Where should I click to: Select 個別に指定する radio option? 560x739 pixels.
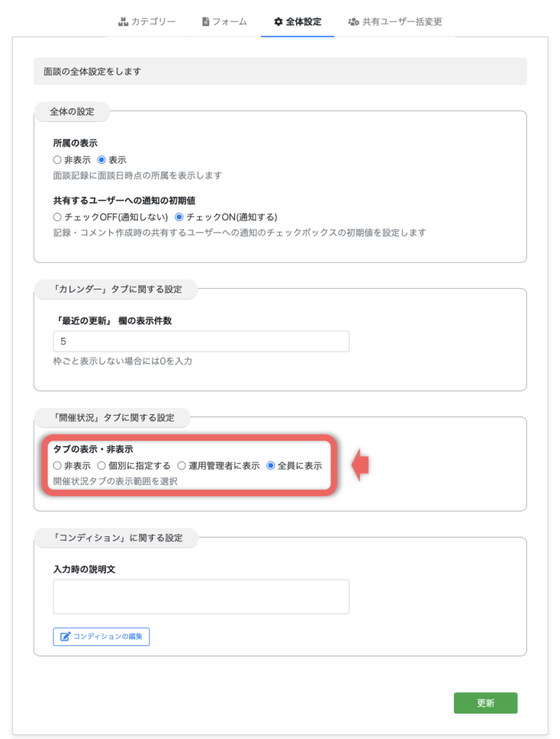click(102, 465)
